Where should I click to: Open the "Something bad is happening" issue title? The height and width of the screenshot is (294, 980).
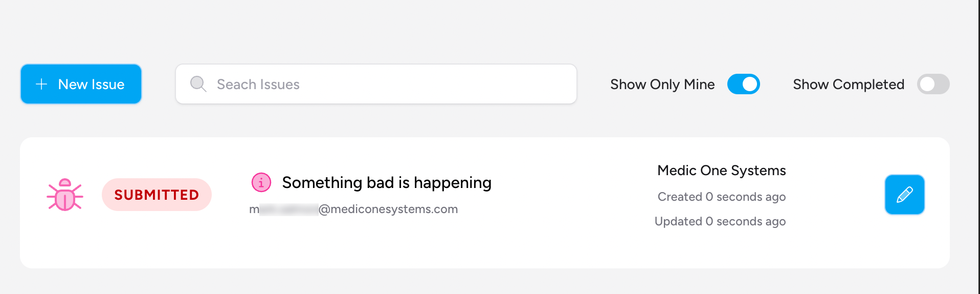(x=386, y=182)
